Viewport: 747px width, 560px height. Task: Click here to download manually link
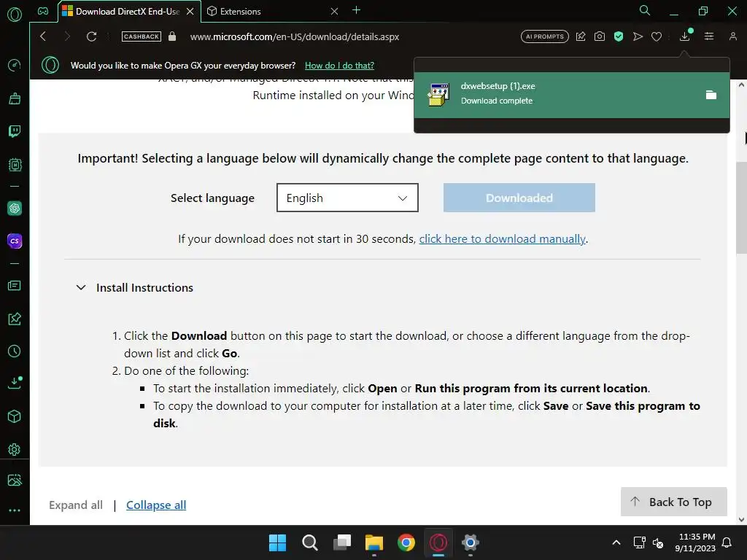(502, 238)
